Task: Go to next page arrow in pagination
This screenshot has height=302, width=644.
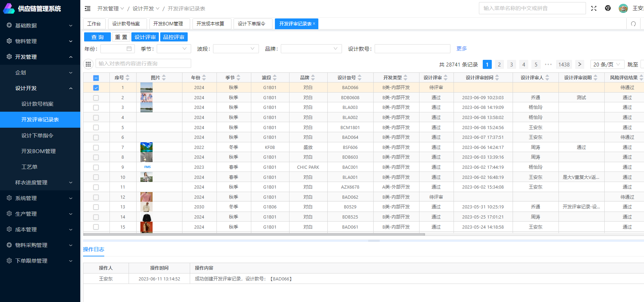Action: pyautogui.click(x=579, y=64)
